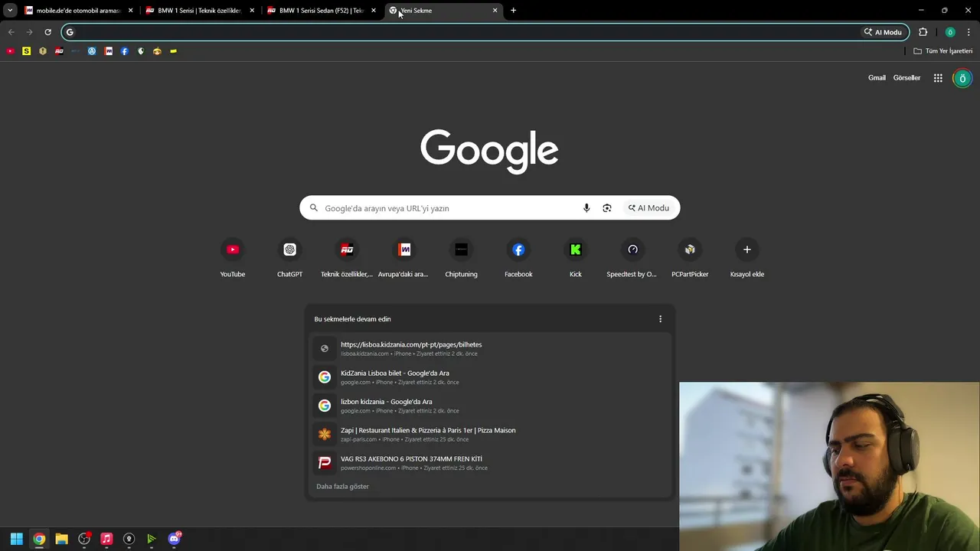Open the PCPartPicker shortcut tile
The image size is (980, 551).
pos(690,259)
